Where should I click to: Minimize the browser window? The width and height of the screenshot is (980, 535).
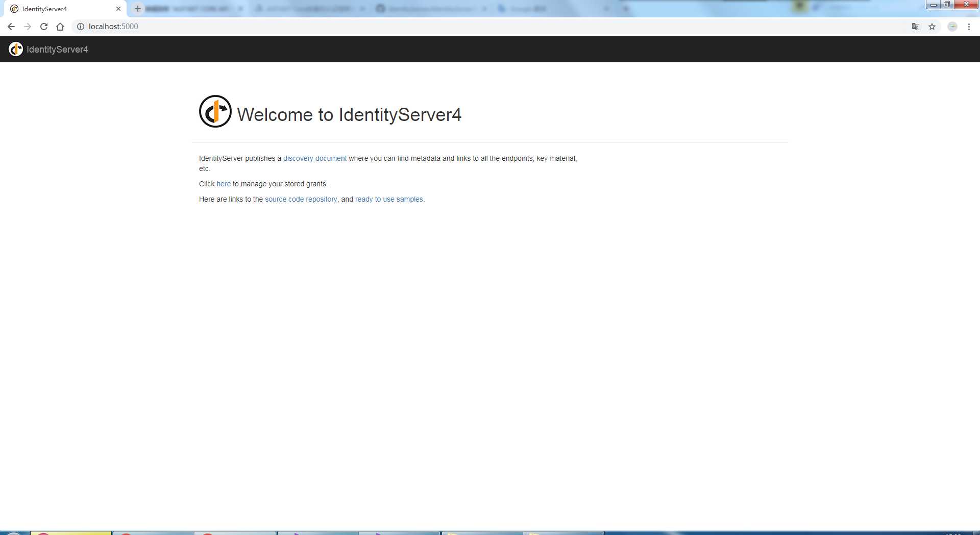(x=933, y=5)
